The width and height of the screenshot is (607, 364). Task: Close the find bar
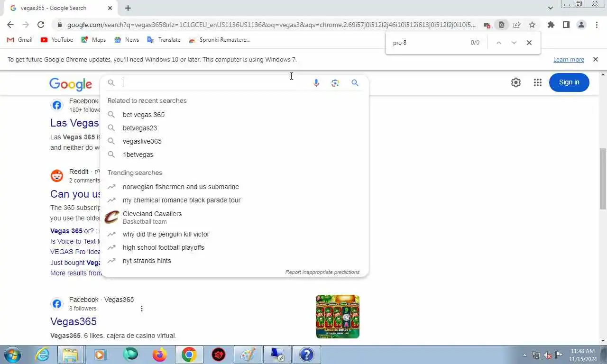click(529, 43)
